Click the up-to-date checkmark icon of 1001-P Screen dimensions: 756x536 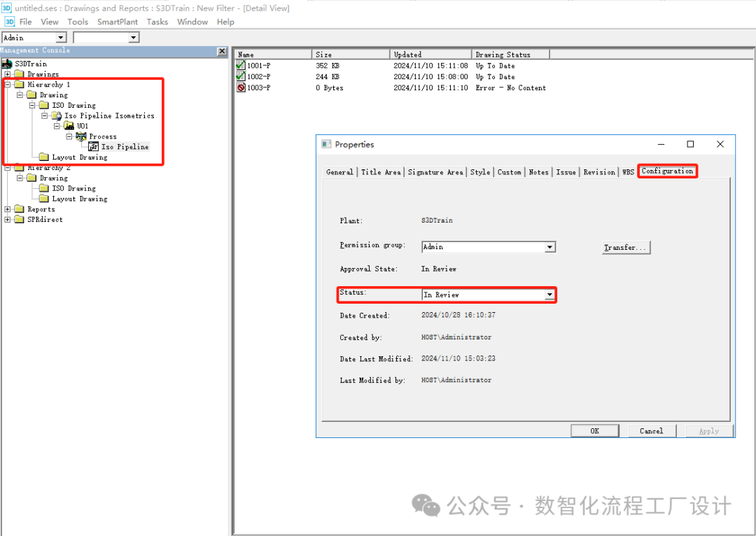[x=241, y=65]
